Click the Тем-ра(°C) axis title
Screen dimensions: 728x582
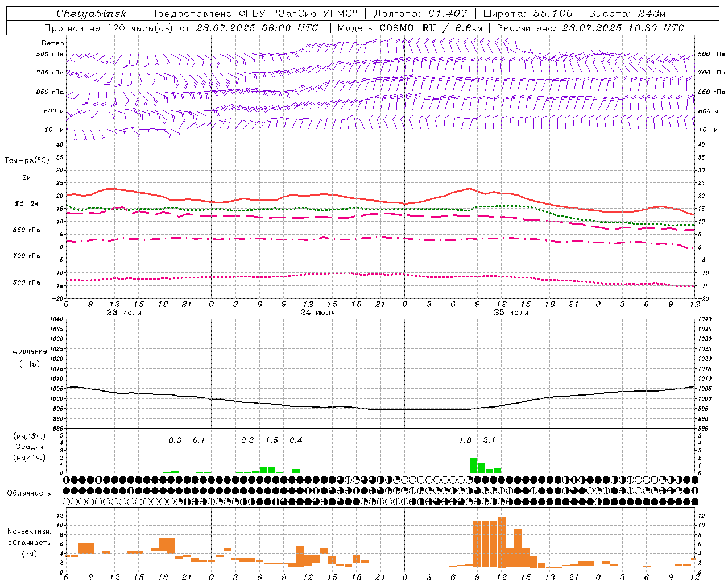[27, 161]
